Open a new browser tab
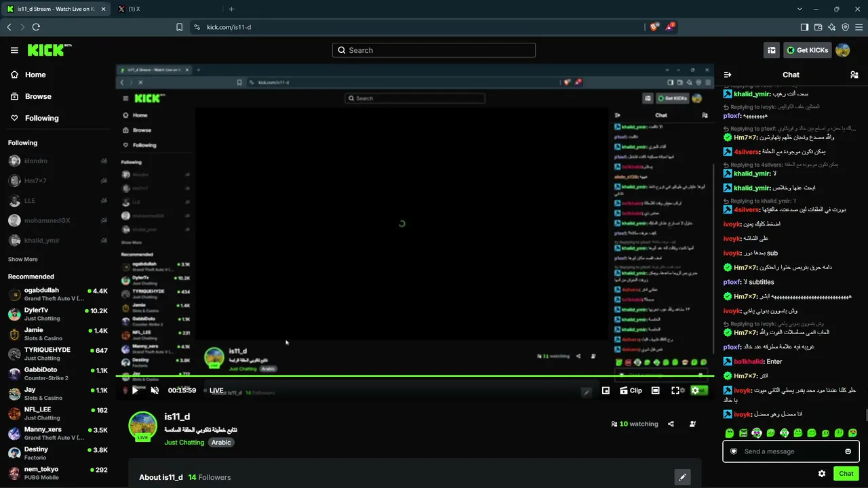This screenshot has width=868, height=488. coord(231,9)
